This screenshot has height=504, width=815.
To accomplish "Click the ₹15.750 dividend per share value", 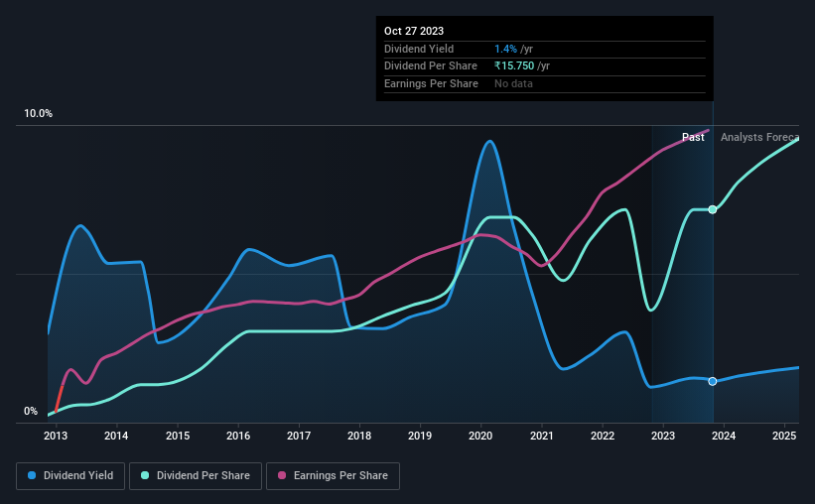I will (x=514, y=66).
